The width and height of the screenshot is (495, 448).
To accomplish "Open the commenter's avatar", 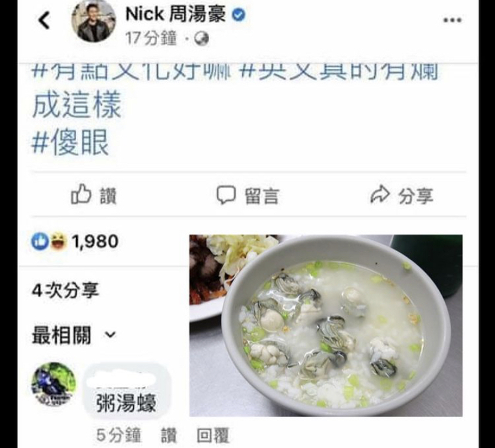I will click(x=54, y=384).
